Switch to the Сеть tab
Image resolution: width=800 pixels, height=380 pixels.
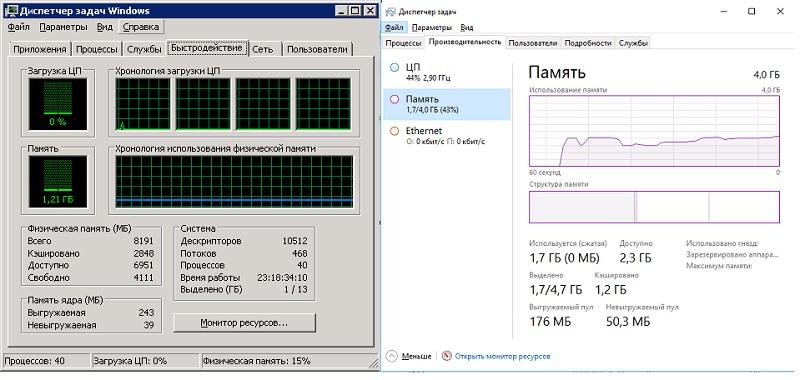coord(263,49)
